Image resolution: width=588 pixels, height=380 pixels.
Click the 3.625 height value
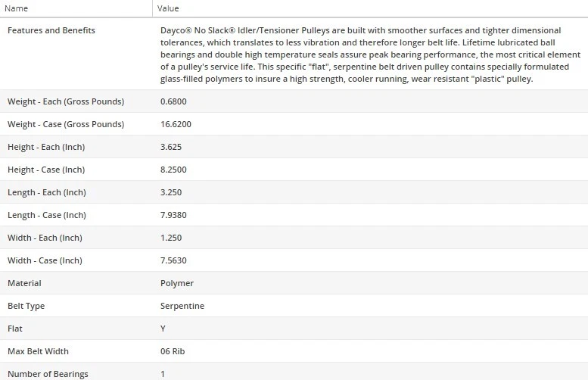(171, 147)
